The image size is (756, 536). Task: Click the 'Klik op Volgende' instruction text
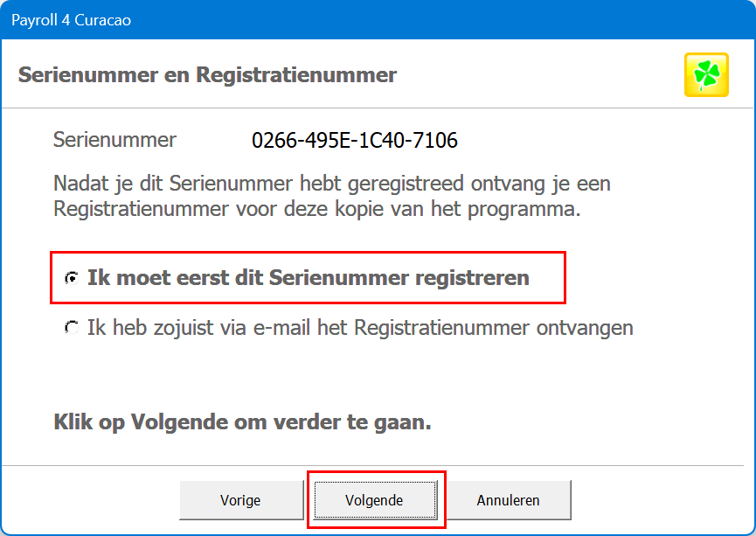tap(242, 422)
